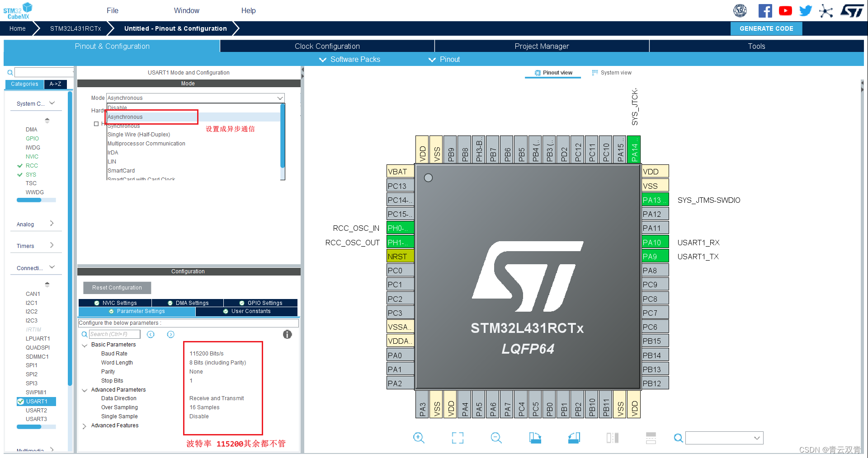Click the parameter info icon
Viewport: 868px width, 458px height.
click(288, 334)
